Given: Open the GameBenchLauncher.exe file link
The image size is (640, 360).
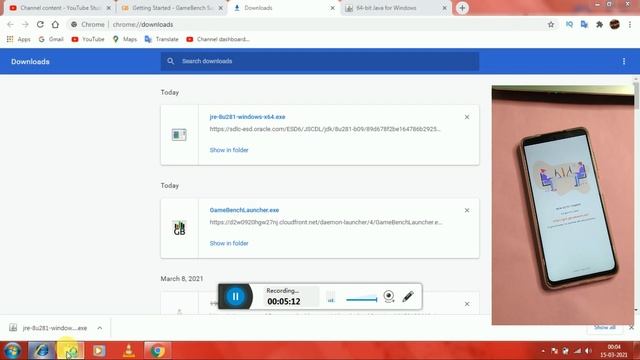Looking at the screenshot, I should [244, 210].
